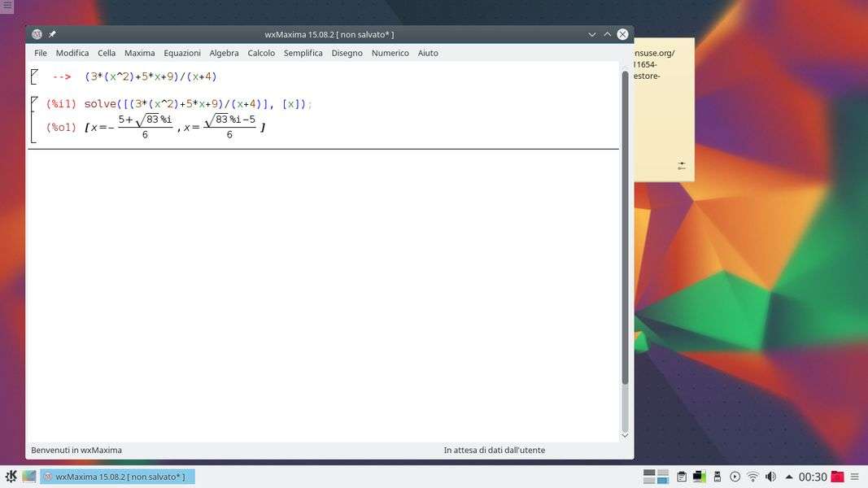Screen dimensions: 868x488
Task: Click the first input expression (3*(x^2)+5*x+9)/(x+4)
Action: pyautogui.click(x=150, y=76)
